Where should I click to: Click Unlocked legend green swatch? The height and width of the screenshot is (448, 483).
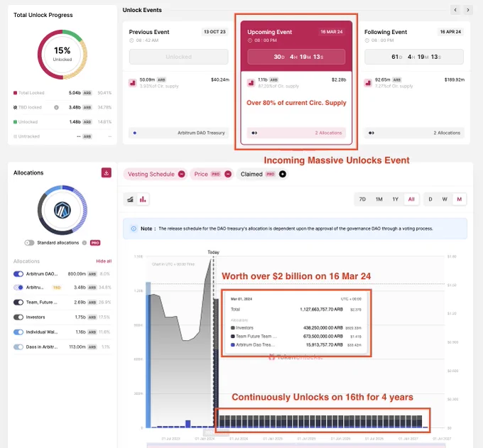[x=15, y=122]
